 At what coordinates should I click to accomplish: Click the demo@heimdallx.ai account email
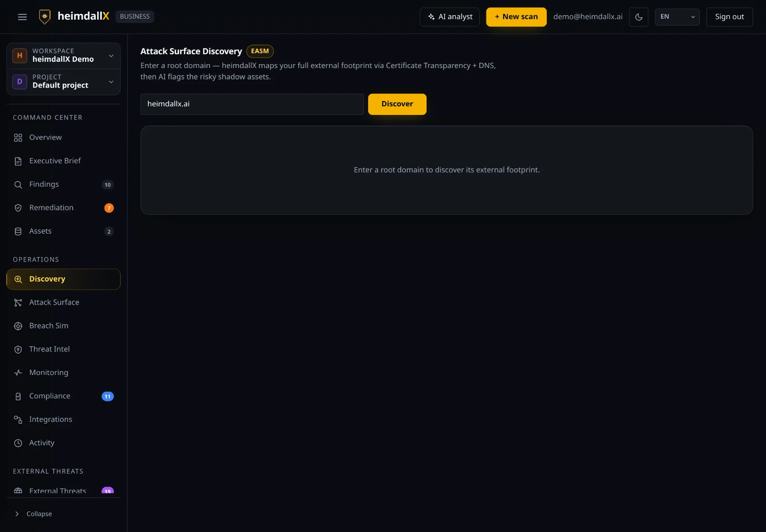coord(588,17)
